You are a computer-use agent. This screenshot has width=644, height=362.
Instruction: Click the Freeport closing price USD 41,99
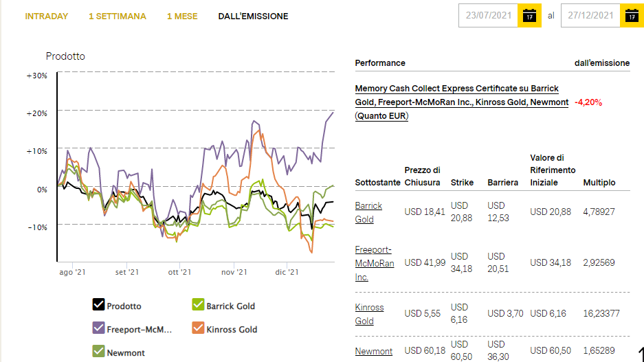[x=425, y=262]
